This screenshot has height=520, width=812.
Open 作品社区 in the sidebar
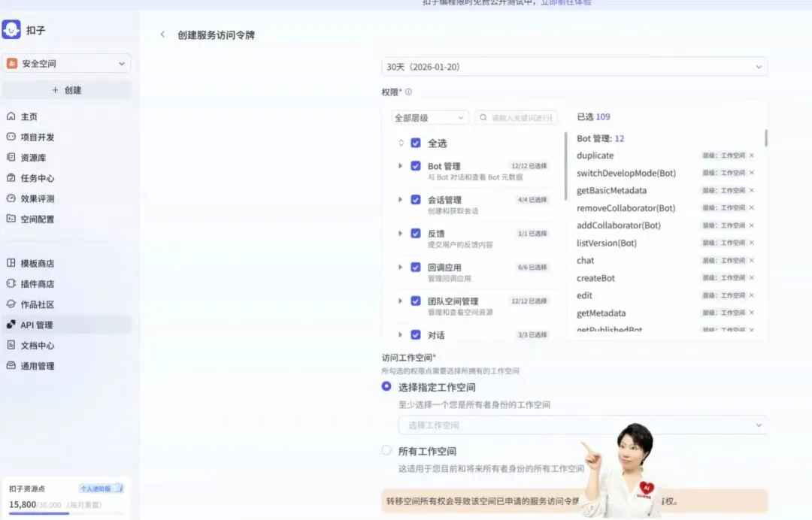click(38, 304)
